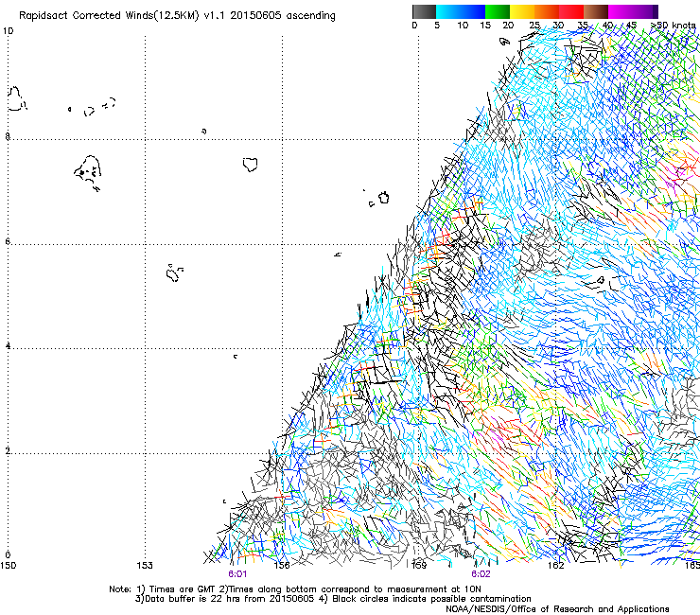Click the purple 6:01 time label
Viewport: 700px width, 615px height.
pos(237,574)
